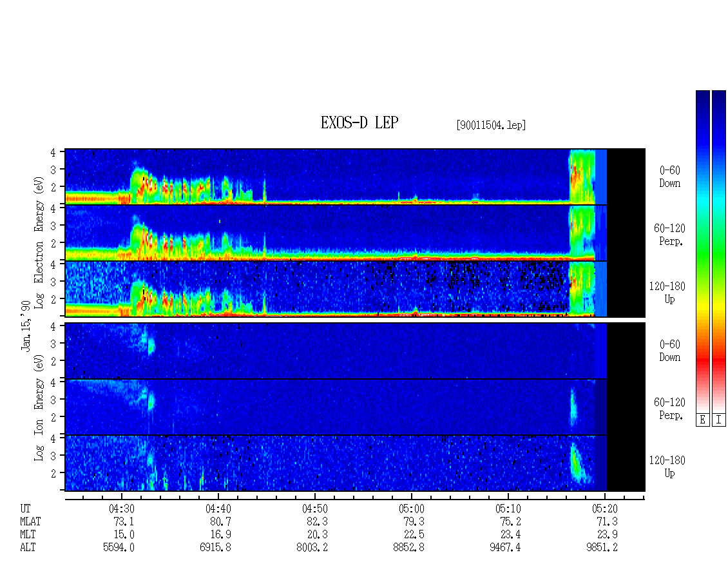Select the 05:10 time tick label
Viewport: 728px width, 564px height.
click(x=508, y=509)
